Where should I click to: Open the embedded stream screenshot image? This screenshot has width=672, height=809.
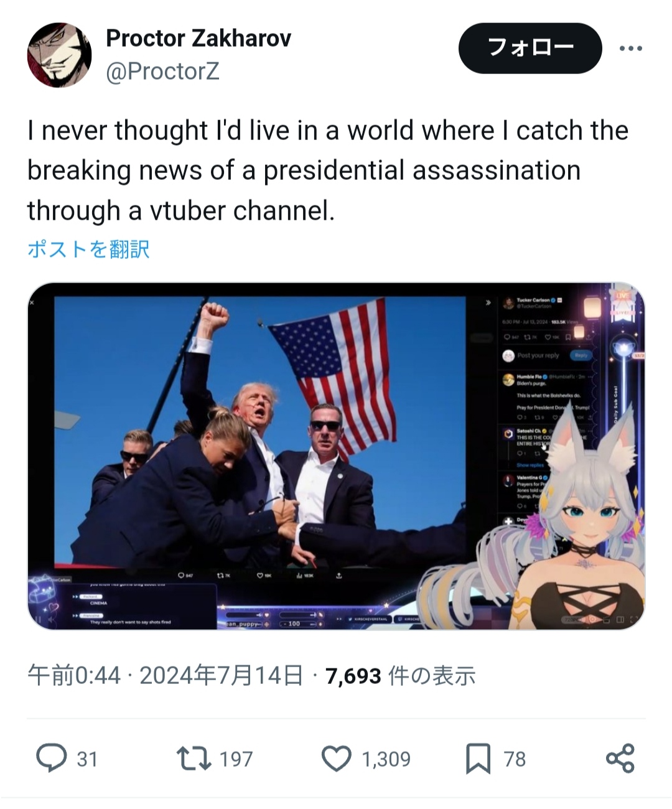pos(336,456)
